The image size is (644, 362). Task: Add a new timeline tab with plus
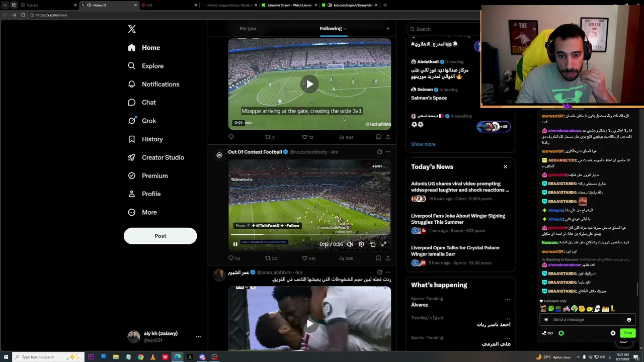[387, 29]
